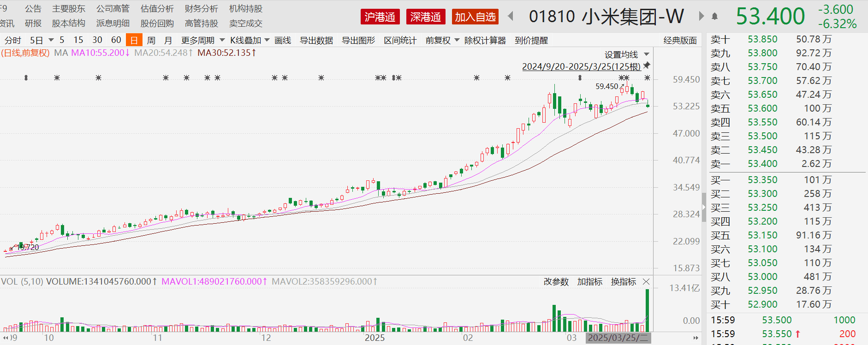Open 财务分析 financial analysis
Screen dimensions: 868x345
click(202, 9)
